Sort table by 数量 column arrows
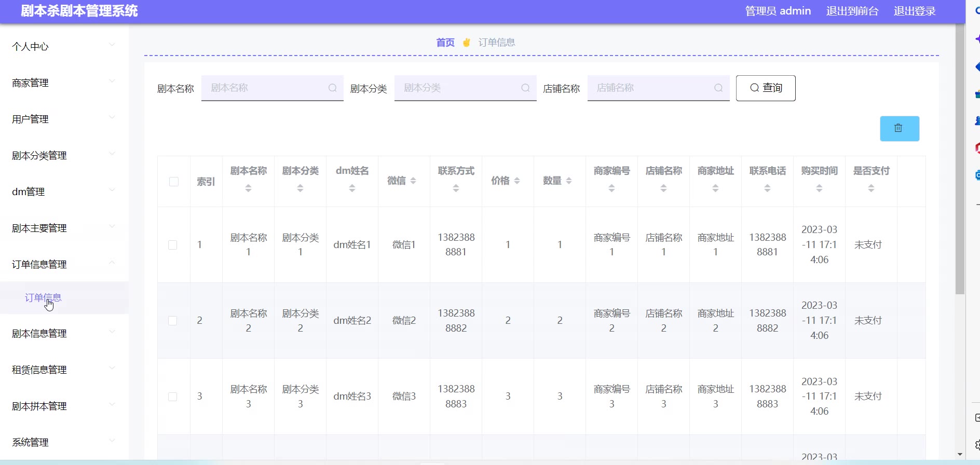Screen dimensions: 980x465 click(569, 181)
